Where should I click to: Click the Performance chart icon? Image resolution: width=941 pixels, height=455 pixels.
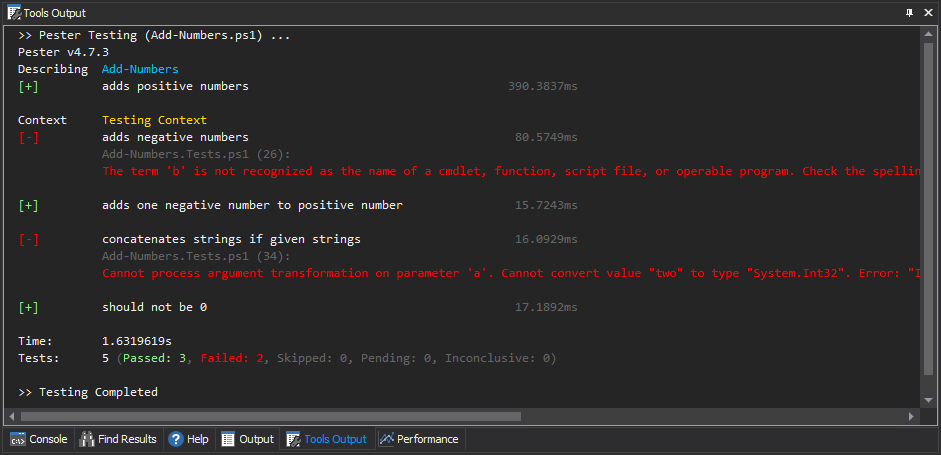point(386,439)
